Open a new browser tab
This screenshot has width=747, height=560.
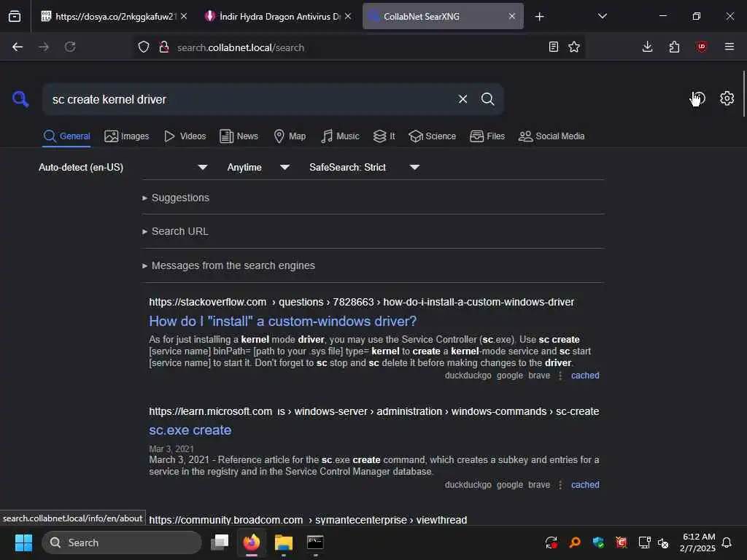(539, 17)
